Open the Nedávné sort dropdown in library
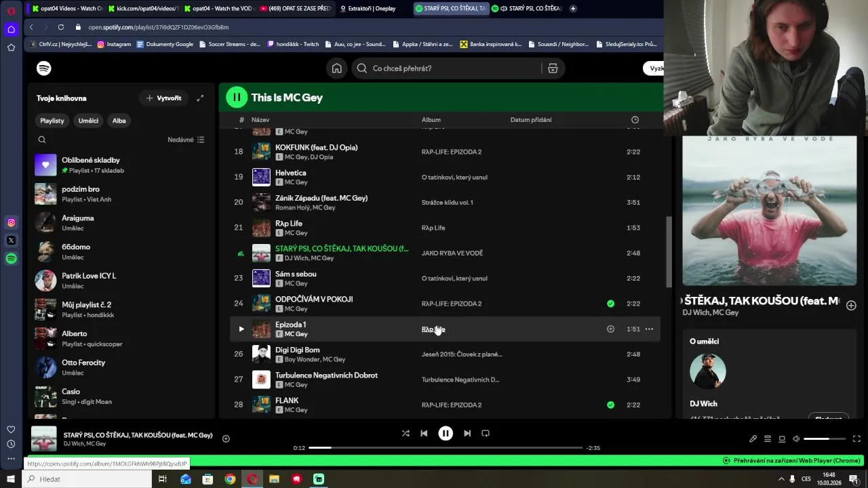Viewport: 868px width, 488px height. [186, 140]
